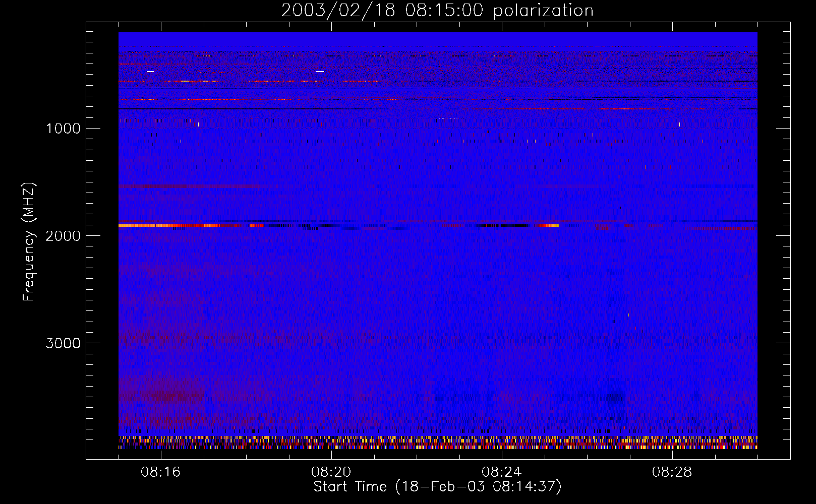Click the plot title '2003/02/18 08:15:00 polarization'

tap(437, 11)
